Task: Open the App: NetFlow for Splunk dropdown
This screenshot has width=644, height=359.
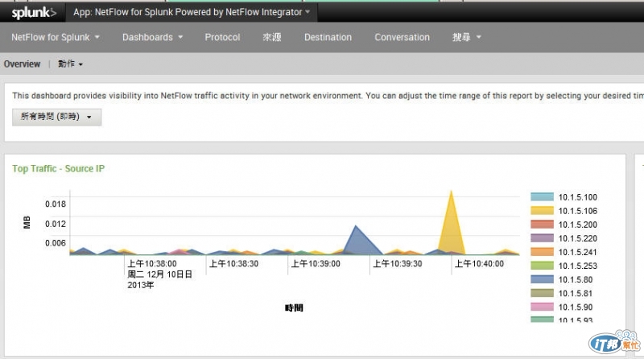Action: (x=192, y=12)
